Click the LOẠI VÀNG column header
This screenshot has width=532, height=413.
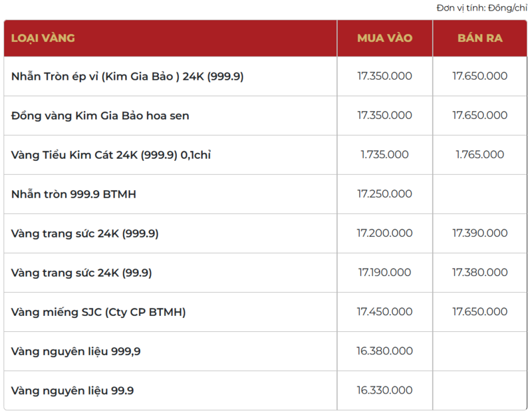pyautogui.click(x=43, y=38)
